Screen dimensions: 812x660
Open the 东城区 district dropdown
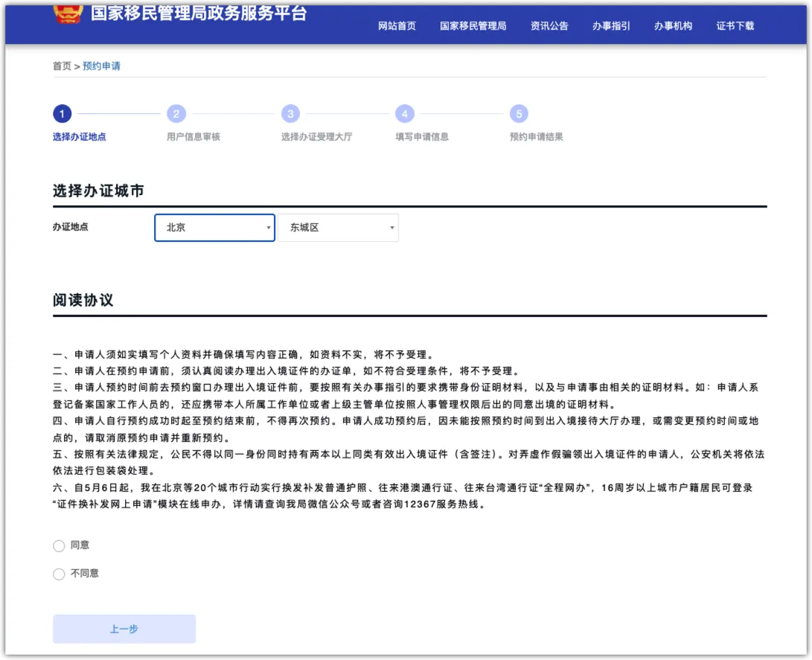pos(339,228)
